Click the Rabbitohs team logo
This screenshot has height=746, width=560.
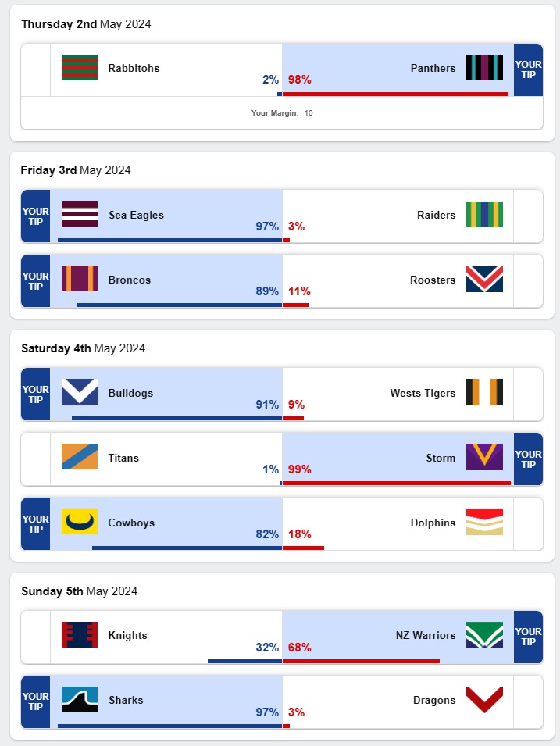pos(80,68)
